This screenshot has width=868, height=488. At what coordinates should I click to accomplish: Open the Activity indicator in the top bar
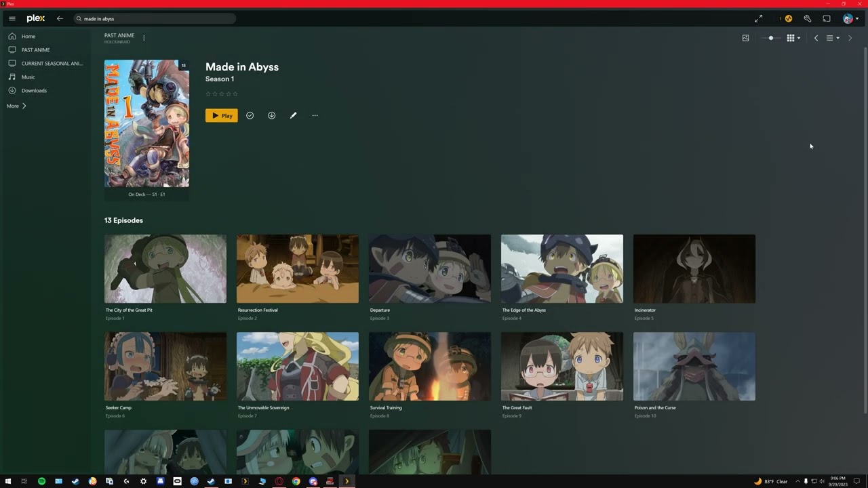tap(787, 18)
